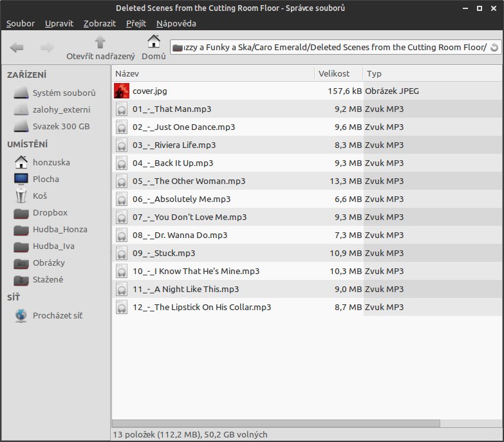Open the Procházet síť text entry
The height and width of the screenshot is (442, 504).
(x=57, y=315)
